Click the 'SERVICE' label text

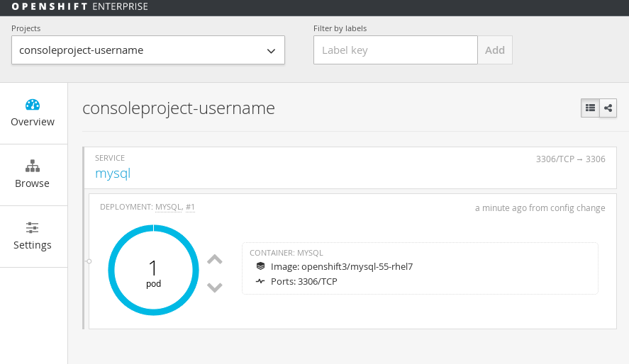[x=110, y=158]
